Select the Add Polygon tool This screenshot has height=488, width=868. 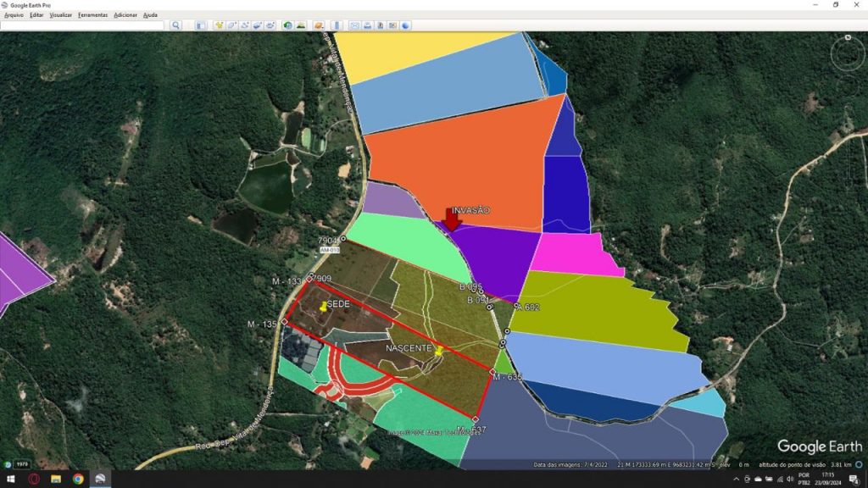pyautogui.click(x=231, y=25)
